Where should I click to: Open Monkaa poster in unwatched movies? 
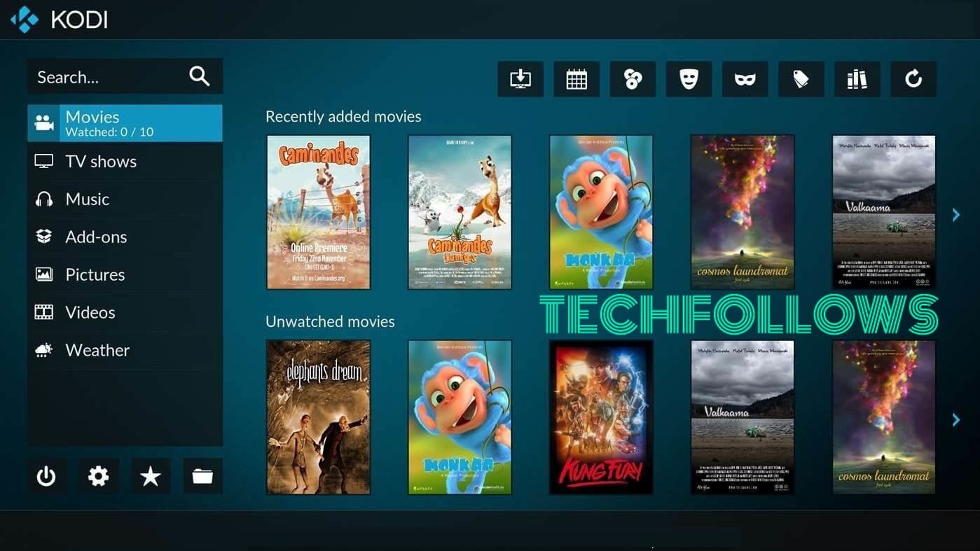pyautogui.click(x=460, y=417)
